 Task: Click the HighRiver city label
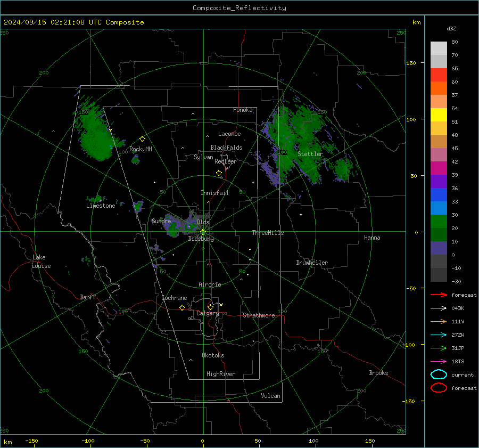click(x=221, y=374)
